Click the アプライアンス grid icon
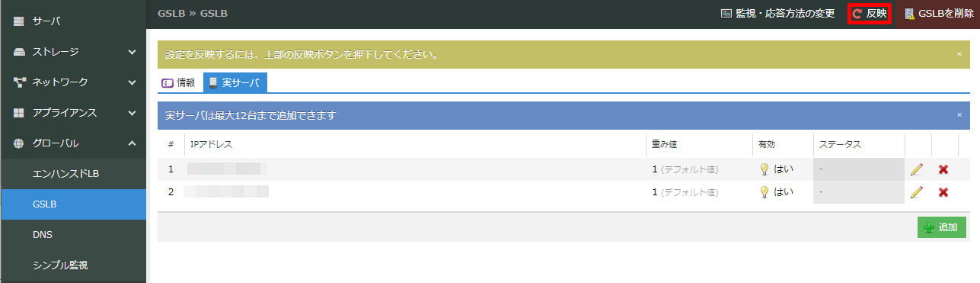 pos(20,113)
